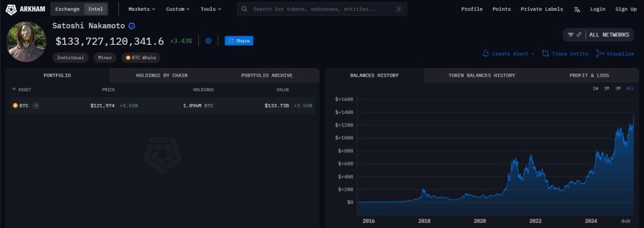The width and height of the screenshot is (644, 228).
Task: Click the filter lines icon
Action: pos(570,35)
